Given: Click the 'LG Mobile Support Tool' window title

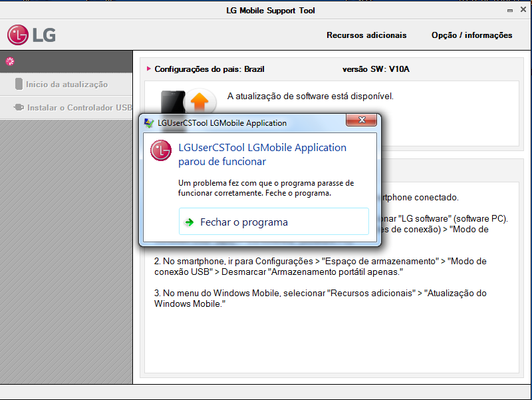Looking at the screenshot, I should [x=271, y=11].
